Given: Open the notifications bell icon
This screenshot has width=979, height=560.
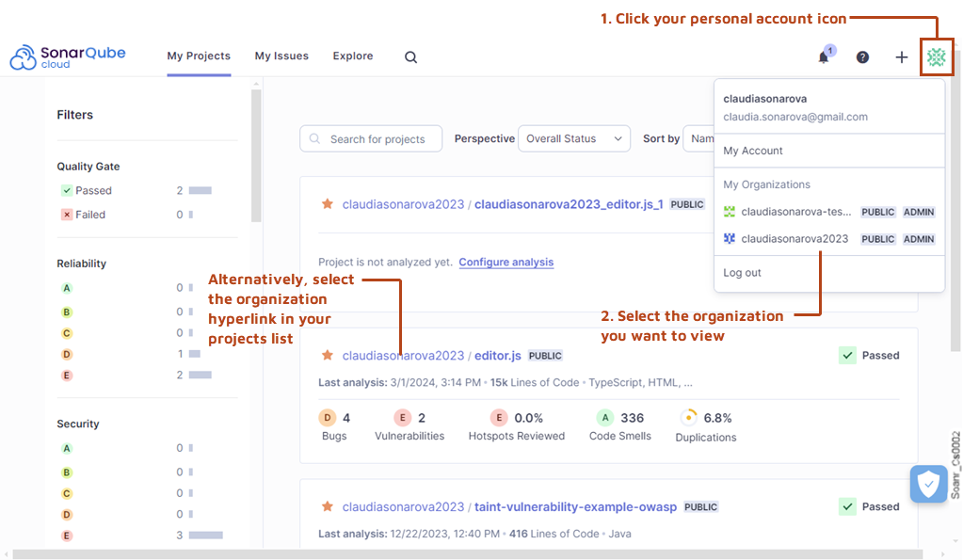Looking at the screenshot, I should pos(825,56).
